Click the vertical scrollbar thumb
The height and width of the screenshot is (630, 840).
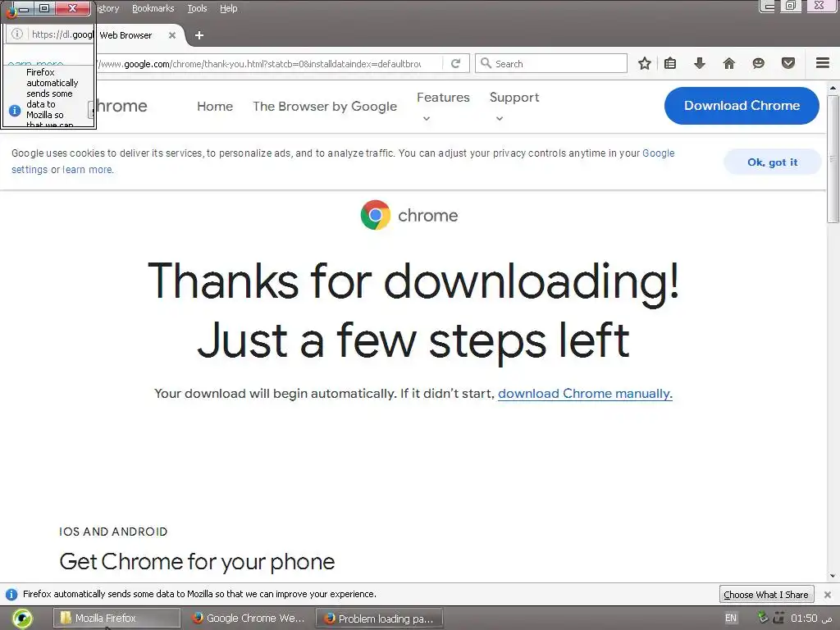(x=833, y=159)
